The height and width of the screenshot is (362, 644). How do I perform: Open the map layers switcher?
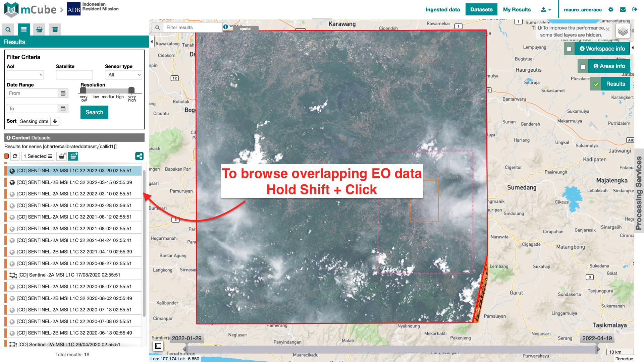623,31
